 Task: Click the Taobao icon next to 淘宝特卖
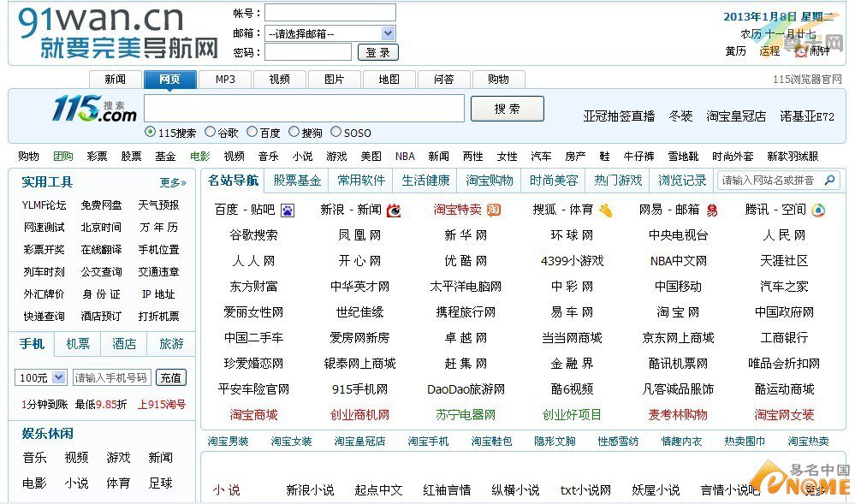point(494,210)
